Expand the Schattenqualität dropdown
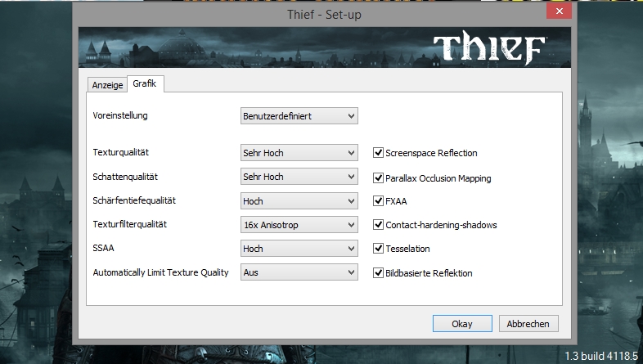Image resolution: width=643 pixels, height=364 pixels. (299, 177)
